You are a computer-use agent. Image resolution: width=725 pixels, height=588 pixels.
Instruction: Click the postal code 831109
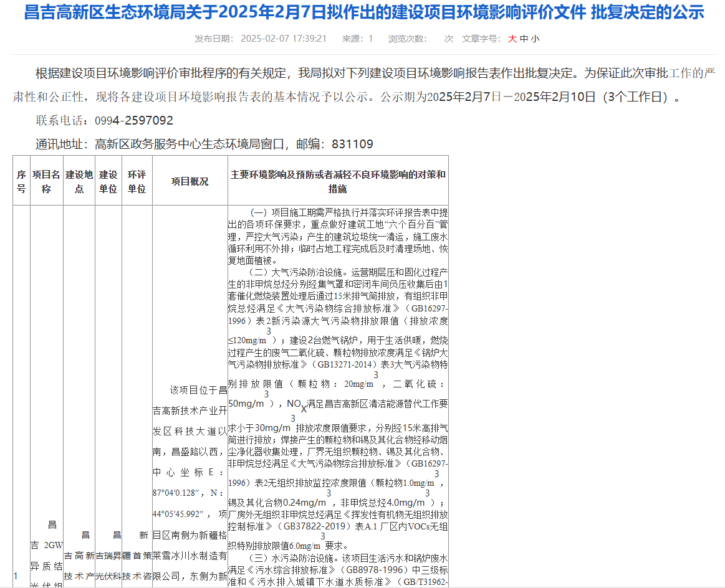[353, 145]
